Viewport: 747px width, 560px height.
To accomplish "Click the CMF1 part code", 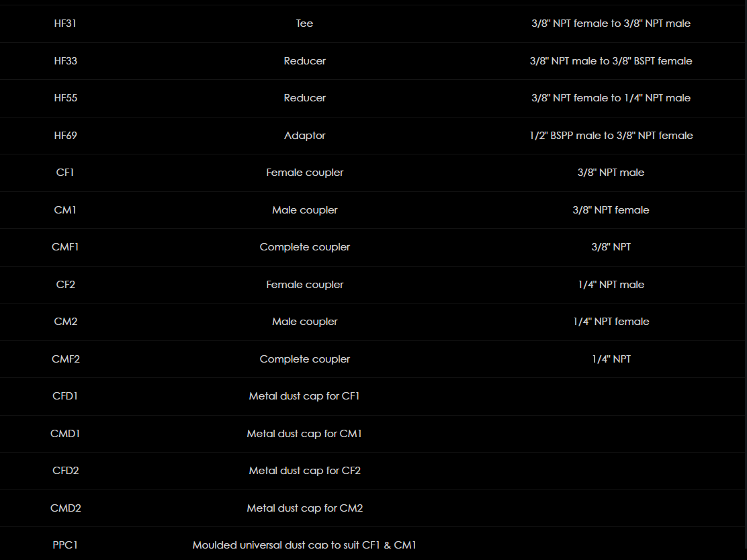I will pyautogui.click(x=65, y=247).
